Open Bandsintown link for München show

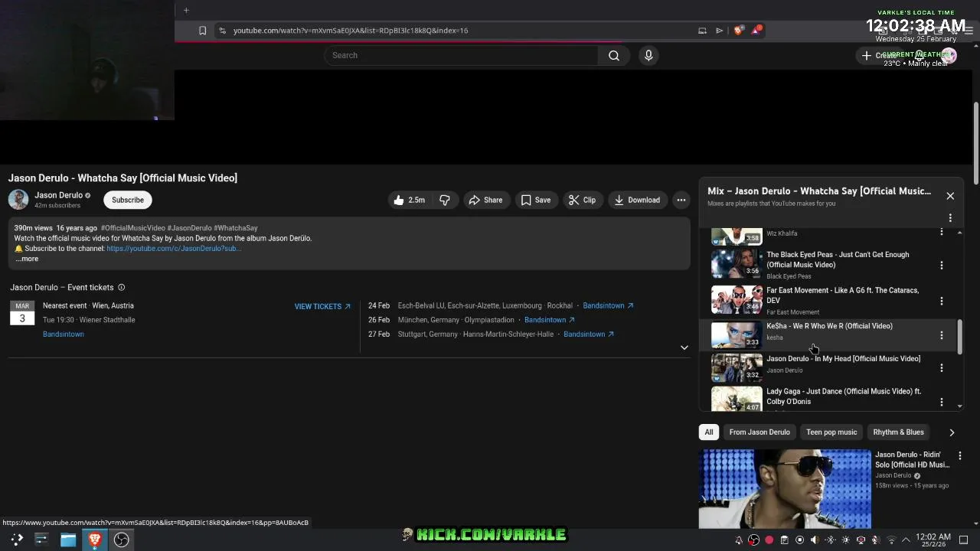pyautogui.click(x=549, y=320)
